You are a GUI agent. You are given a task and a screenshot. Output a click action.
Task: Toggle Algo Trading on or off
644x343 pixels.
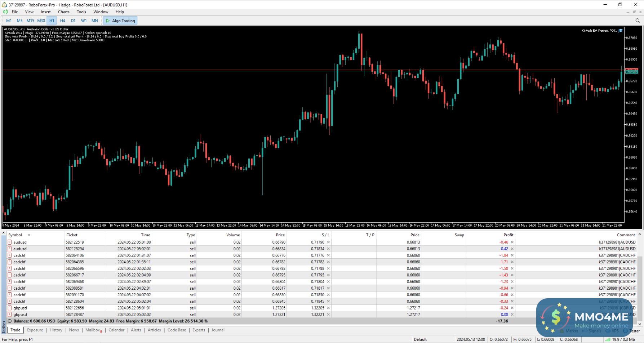120,21
